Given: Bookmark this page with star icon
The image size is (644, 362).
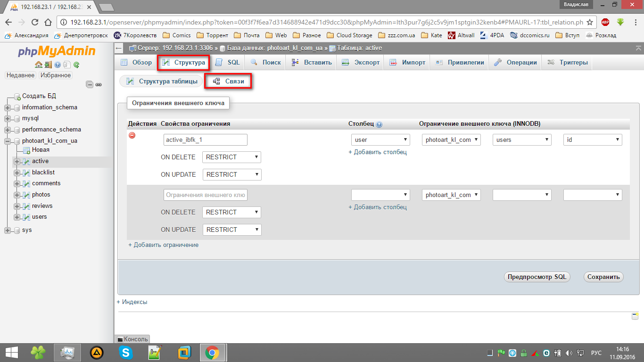Looking at the screenshot, I should click(589, 22).
